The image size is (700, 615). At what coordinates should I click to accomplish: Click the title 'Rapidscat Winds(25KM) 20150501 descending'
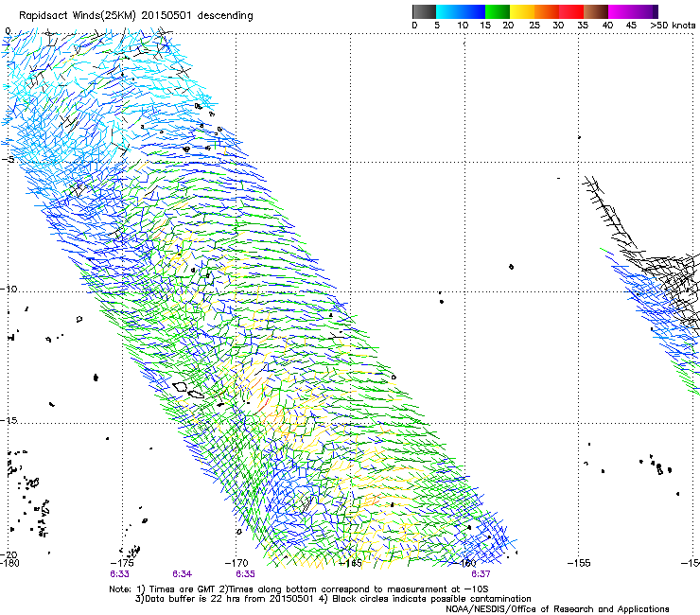[x=136, y=15]
